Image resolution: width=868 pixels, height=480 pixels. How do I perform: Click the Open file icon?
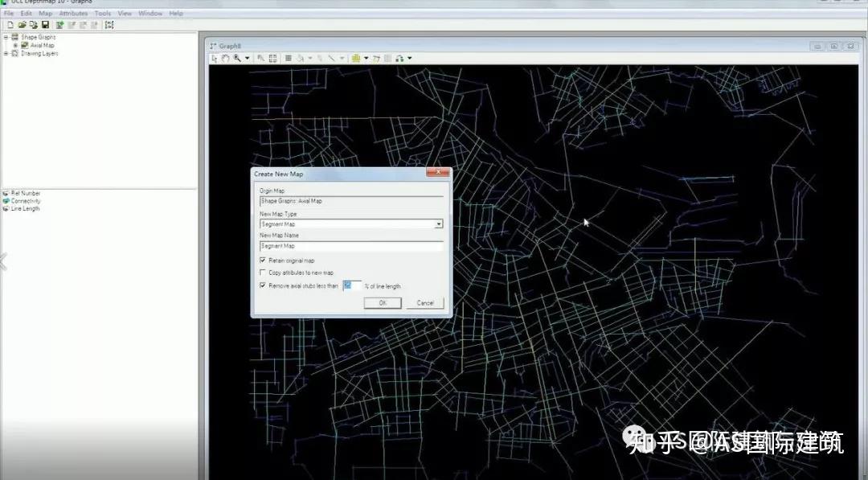point(21,25)
